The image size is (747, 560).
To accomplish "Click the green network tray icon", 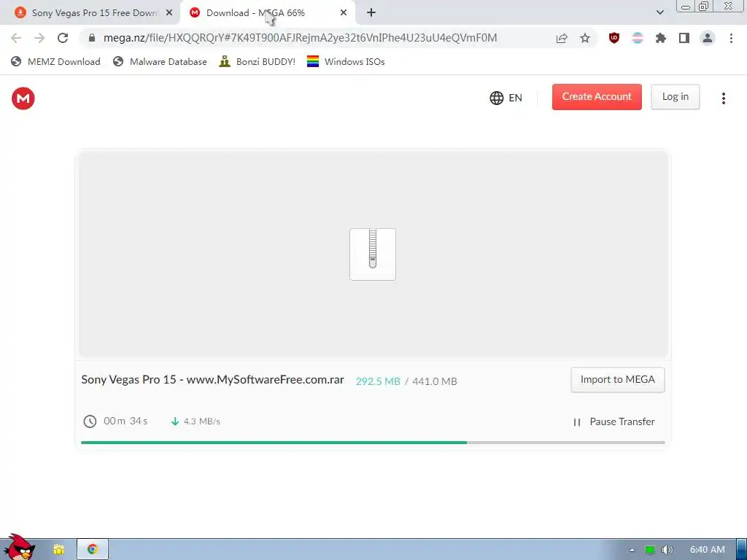I will [x=650, y=550].
